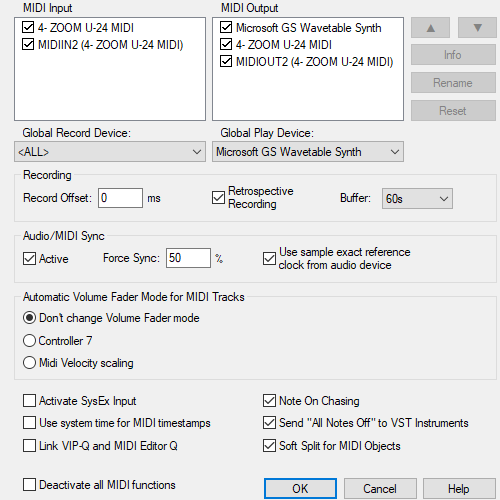The height and width of the screenshot is (500, 500).
Task: Uncheck MIDIOUT2 output device checkbox
Action: point(226,61)
